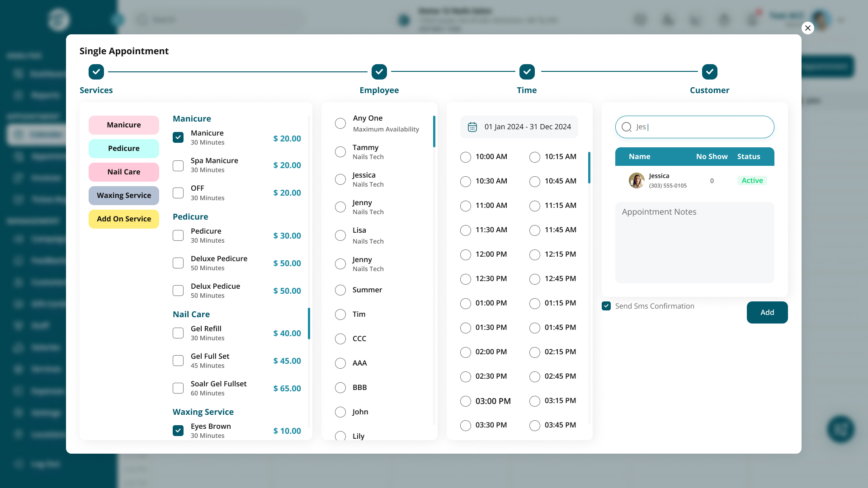Click the Time step checkmark indicator
Image resolution: width=868 pixels, height=488 pixels.
click(x=527, y=71)
